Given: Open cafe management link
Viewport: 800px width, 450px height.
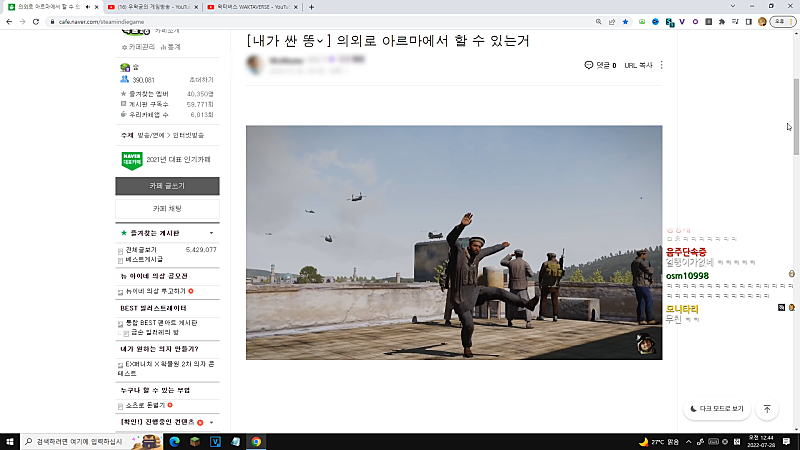Looking at the screenshot, I should pos(138,47).
